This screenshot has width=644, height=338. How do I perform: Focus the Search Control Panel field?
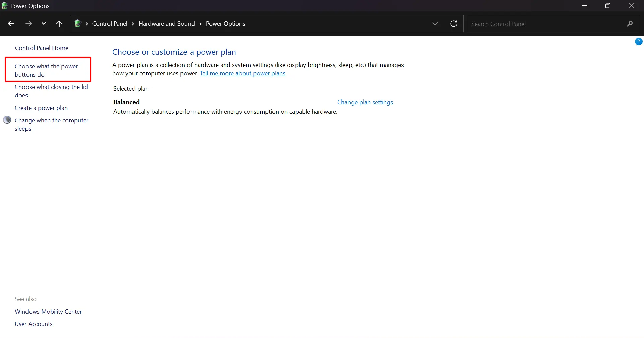tap(553, 24)
